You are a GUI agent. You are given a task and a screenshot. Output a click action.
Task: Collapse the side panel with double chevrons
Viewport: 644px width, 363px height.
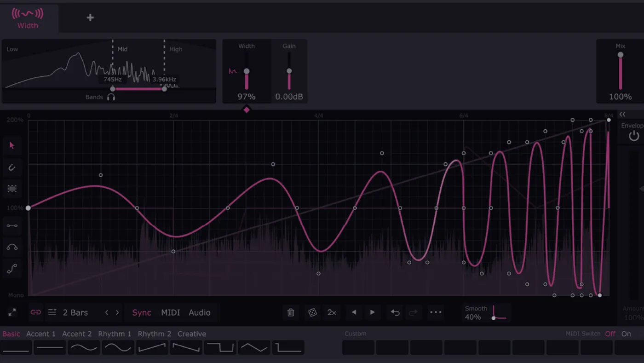(x=622, y=114)
